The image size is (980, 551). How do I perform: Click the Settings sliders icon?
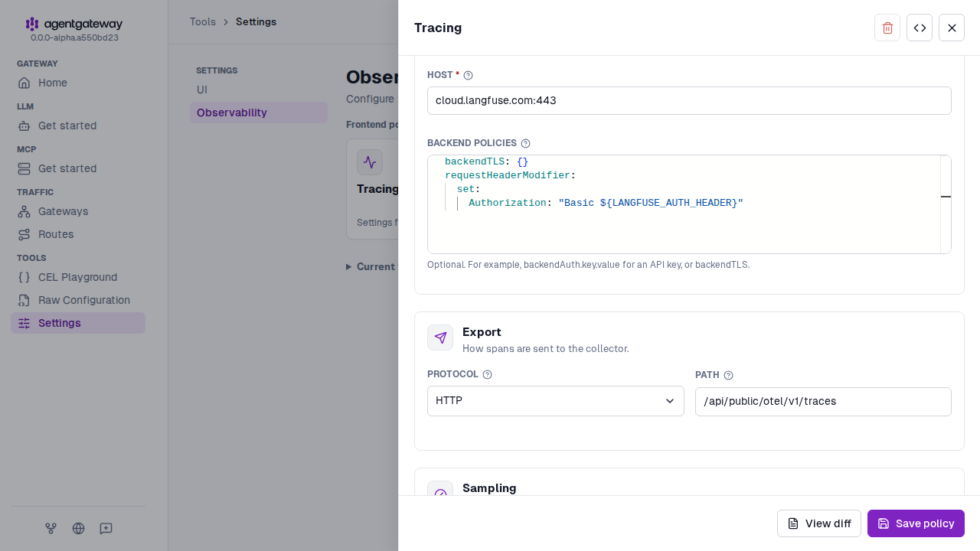[24, 323]
